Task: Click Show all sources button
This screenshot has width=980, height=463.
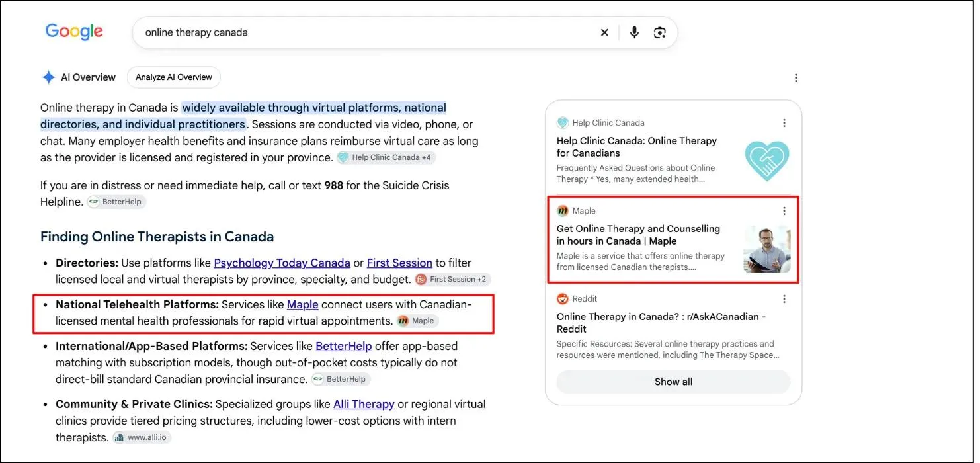Action: 673,382
